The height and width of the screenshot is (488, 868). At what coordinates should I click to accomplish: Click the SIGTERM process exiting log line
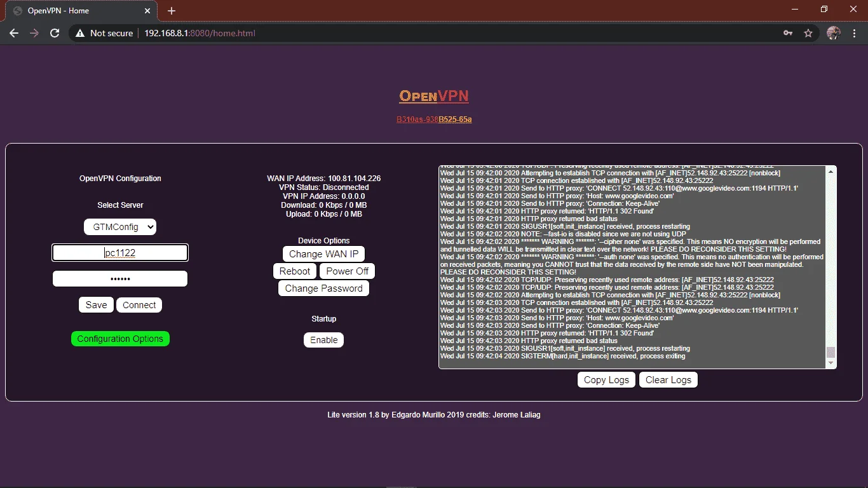[x=563, y=356]
